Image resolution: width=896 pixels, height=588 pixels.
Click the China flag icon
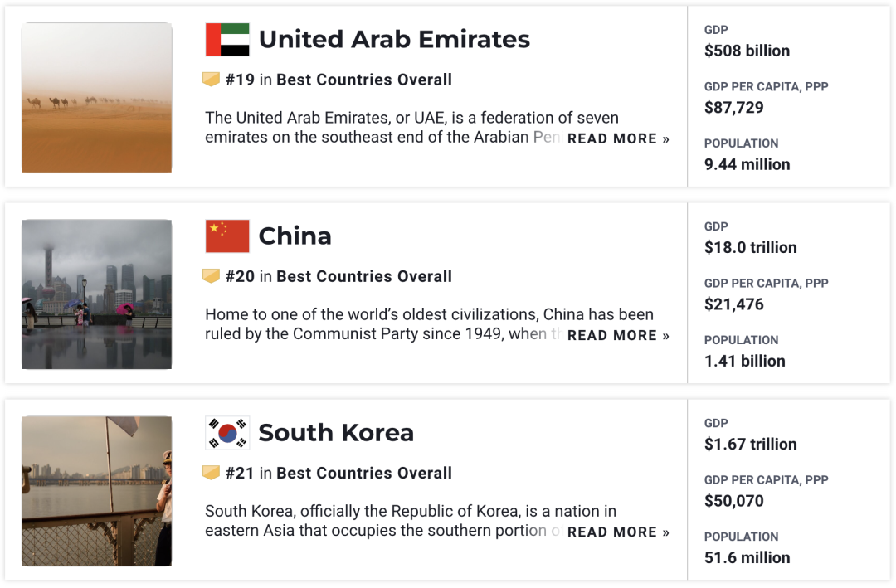point(227,236)
